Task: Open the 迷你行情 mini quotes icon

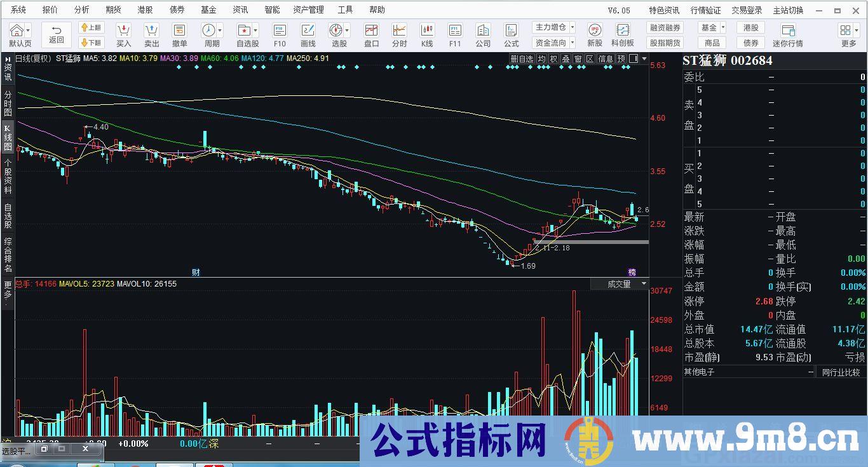Action: [788, 30]
